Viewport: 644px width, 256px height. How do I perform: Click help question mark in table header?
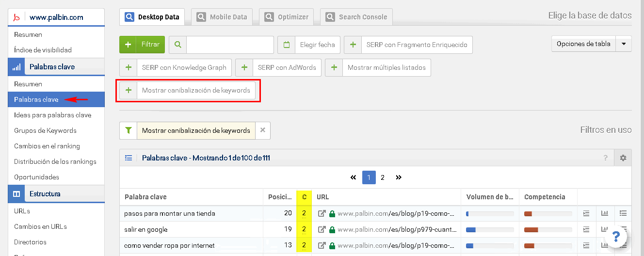(605, 158)
